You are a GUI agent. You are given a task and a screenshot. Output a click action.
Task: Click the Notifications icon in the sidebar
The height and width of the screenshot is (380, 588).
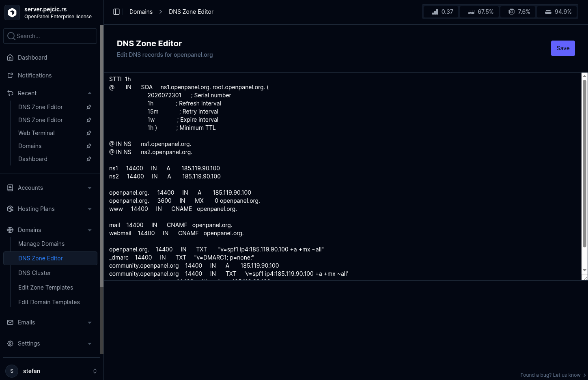click(x=10, y=75)
